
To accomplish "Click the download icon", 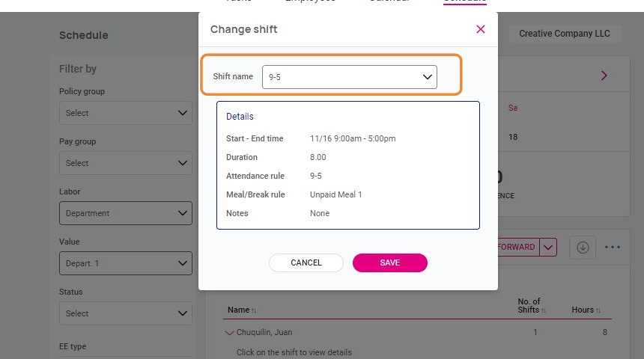I will pos(583,248).
